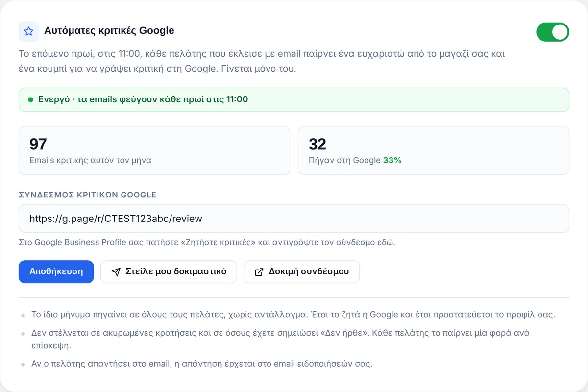Viewport: 588px width, 392px height.
Task: Open the 97 Emails κριτικής stat card
Action: pyautogui.click(x=154, y=150)
